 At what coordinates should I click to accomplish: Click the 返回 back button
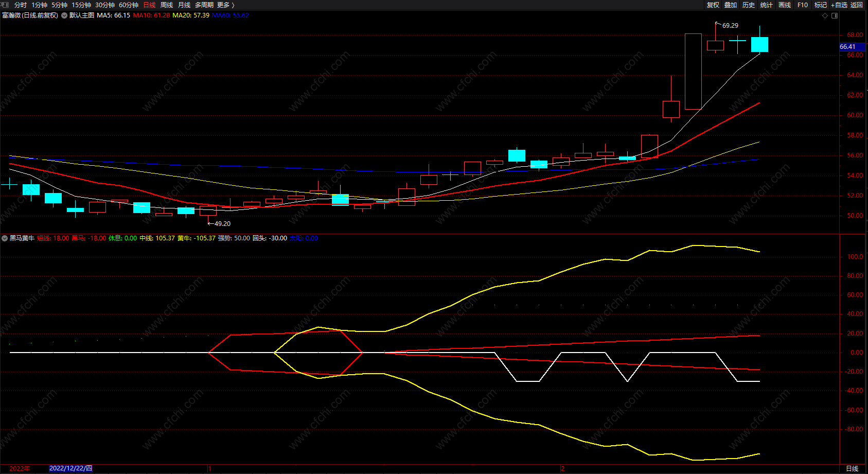[857, 5]
